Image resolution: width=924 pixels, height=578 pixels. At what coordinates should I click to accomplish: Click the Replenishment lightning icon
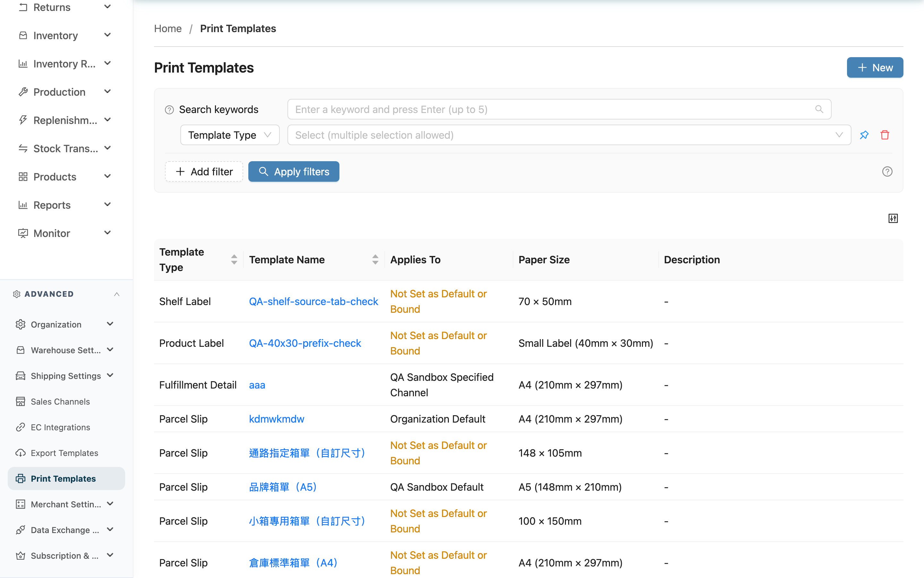tap(23, 120)
